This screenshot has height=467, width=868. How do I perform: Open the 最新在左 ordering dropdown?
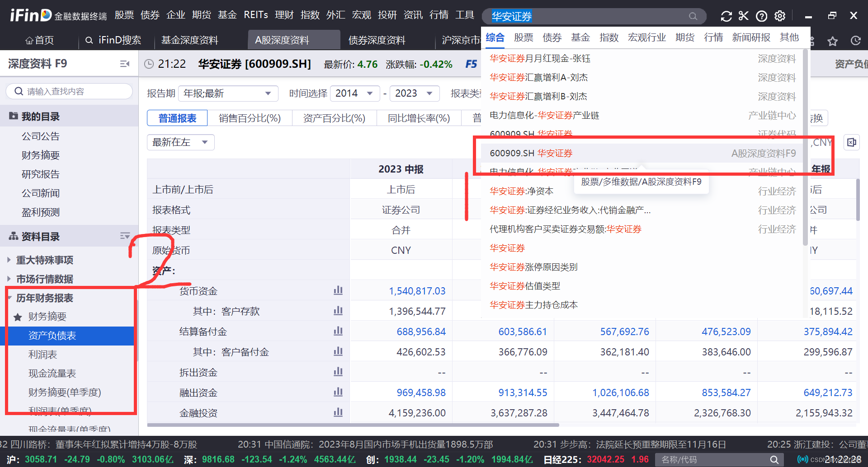pos(180,142)
